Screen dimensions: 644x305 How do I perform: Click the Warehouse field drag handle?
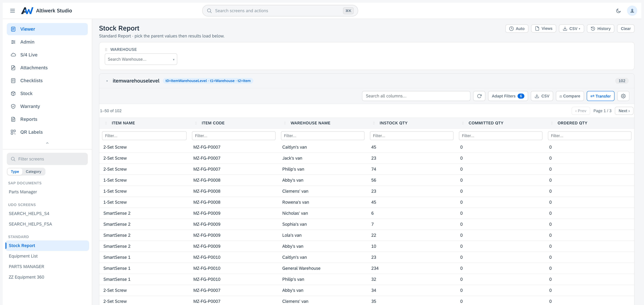(106, 49)
